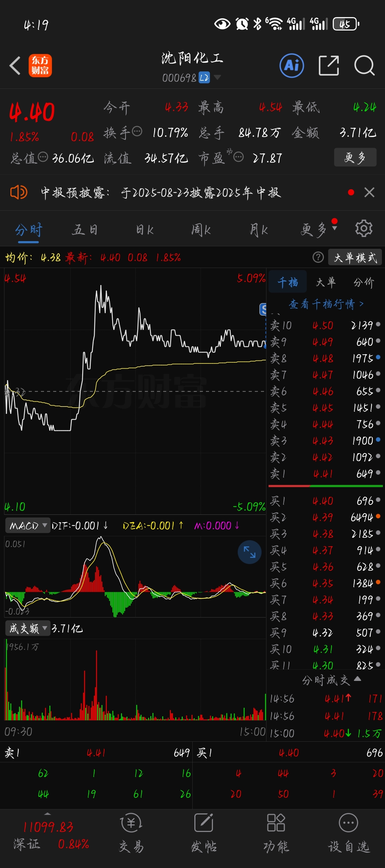Tap the intraday price chart area
Image resolution: width=385 pixels, height=868 pixels.
point(135,391)
